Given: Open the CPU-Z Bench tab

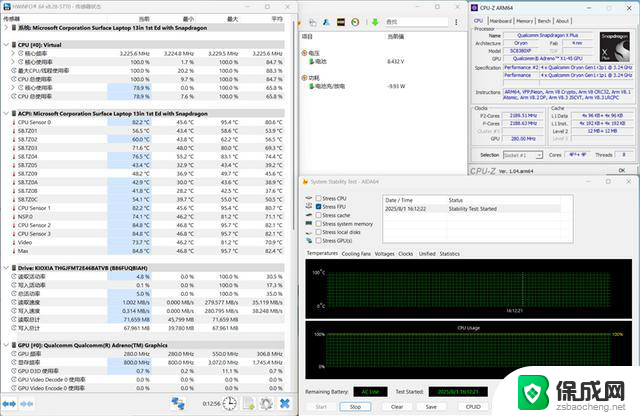Looking at the screenshot, I should pos(544,21).
